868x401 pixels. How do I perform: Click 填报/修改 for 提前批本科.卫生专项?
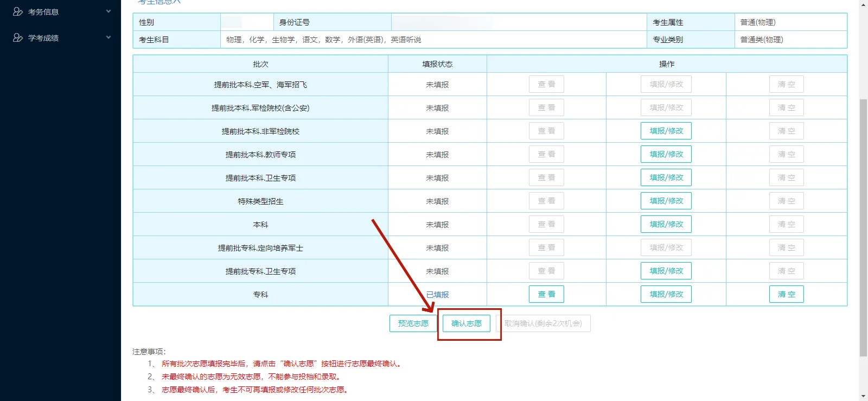pyautogui.click(x=666, y=177)
